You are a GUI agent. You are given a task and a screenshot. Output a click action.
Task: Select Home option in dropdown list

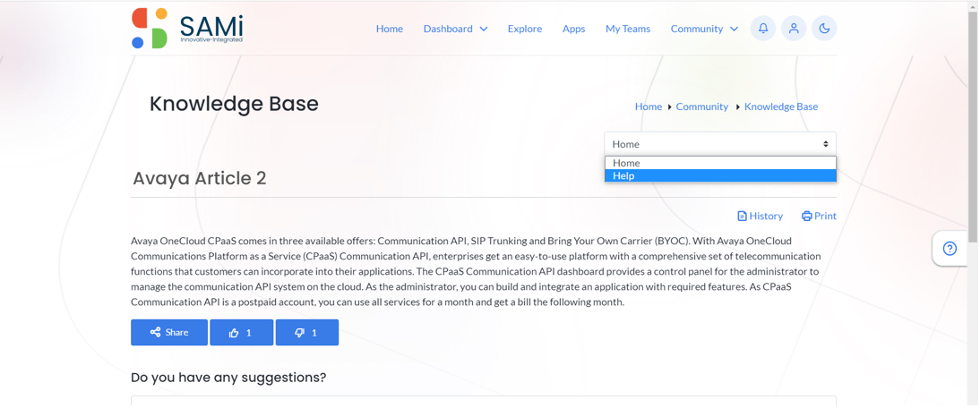coord(720,163)
